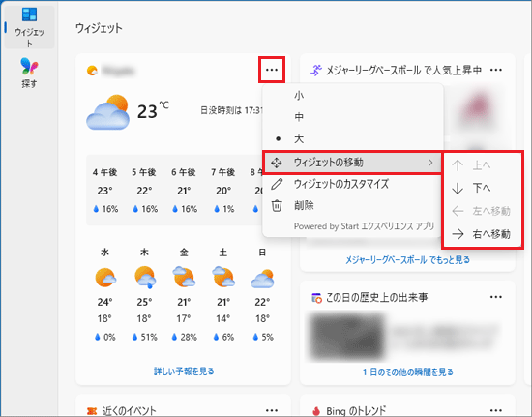532x417 pixels.
Task: Set the widget size to 小
Action: point(353,96)
